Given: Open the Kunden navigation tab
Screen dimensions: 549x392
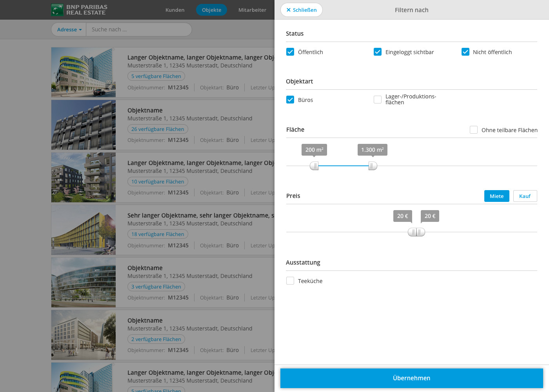Looking at the screenshot, I should 175,10.
